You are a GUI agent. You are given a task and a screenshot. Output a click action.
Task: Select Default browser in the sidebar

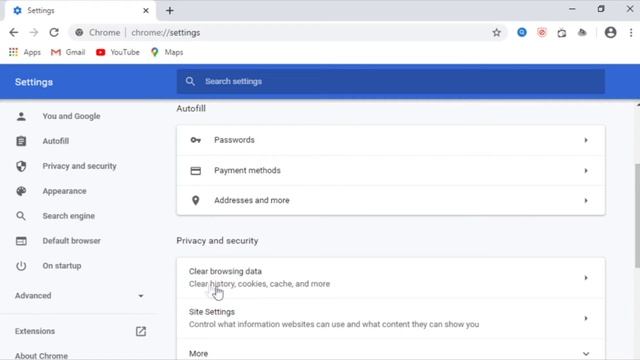(71, 241)
